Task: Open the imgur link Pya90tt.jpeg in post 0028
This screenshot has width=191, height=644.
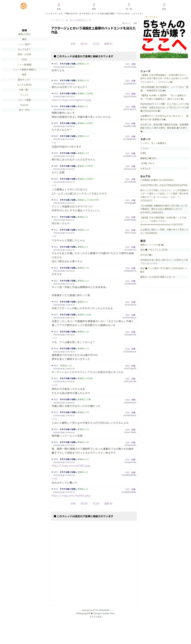Action: (71, 496)
